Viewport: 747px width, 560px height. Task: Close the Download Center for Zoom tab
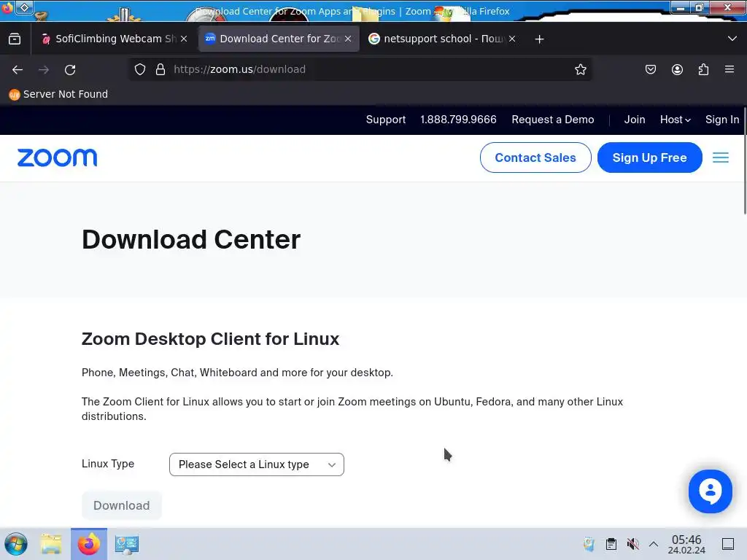(348, 39)
